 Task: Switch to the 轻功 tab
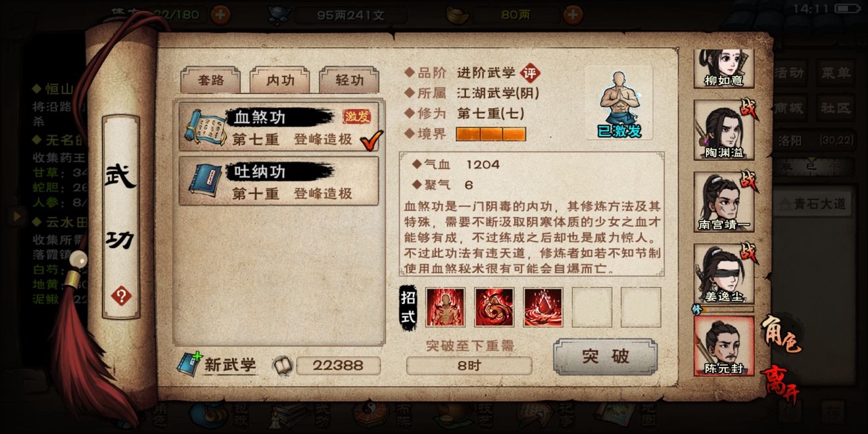point(349,80)
